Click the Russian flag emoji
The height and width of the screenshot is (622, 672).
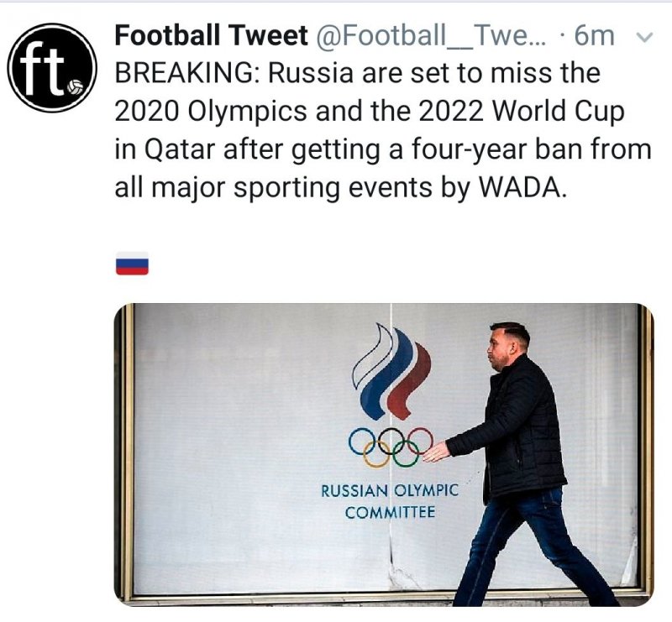click(x=132, y=264)
